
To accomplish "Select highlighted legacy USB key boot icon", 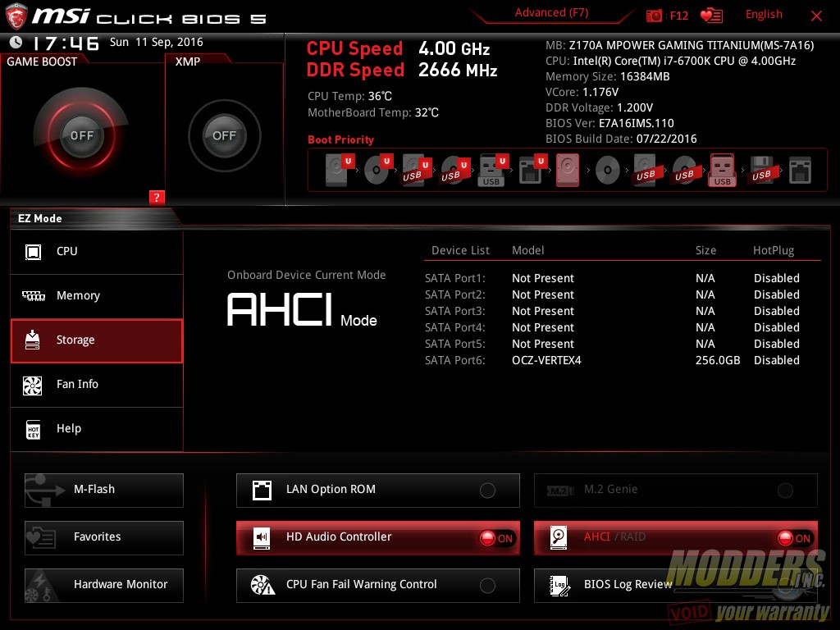I will pyautogui.click(x=722, y=170).
